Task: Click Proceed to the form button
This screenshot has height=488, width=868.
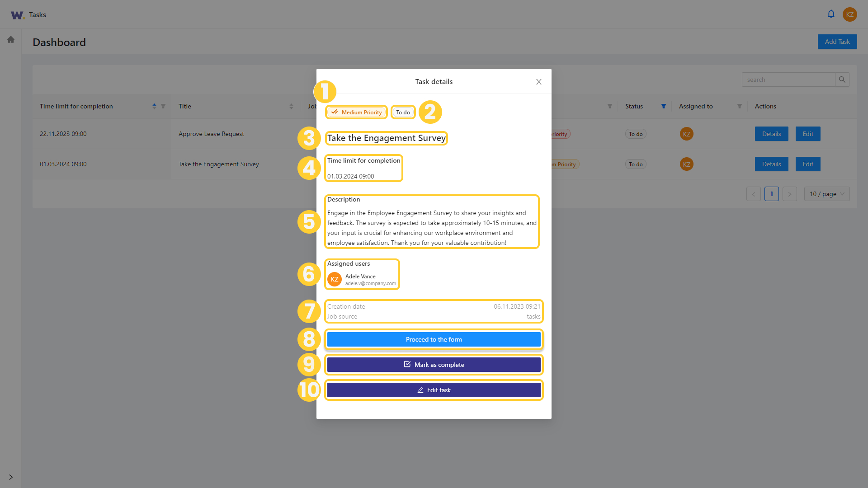Action: pos(434,339)
